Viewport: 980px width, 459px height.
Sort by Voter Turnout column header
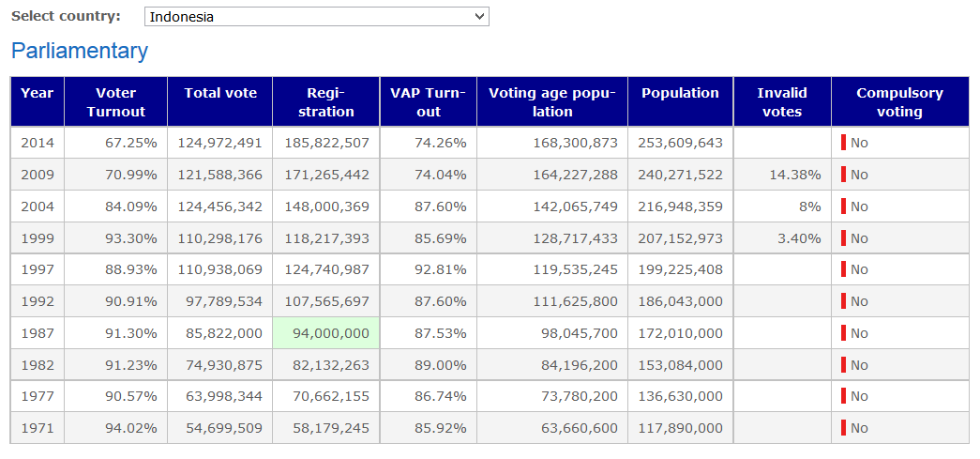point(116,101)
